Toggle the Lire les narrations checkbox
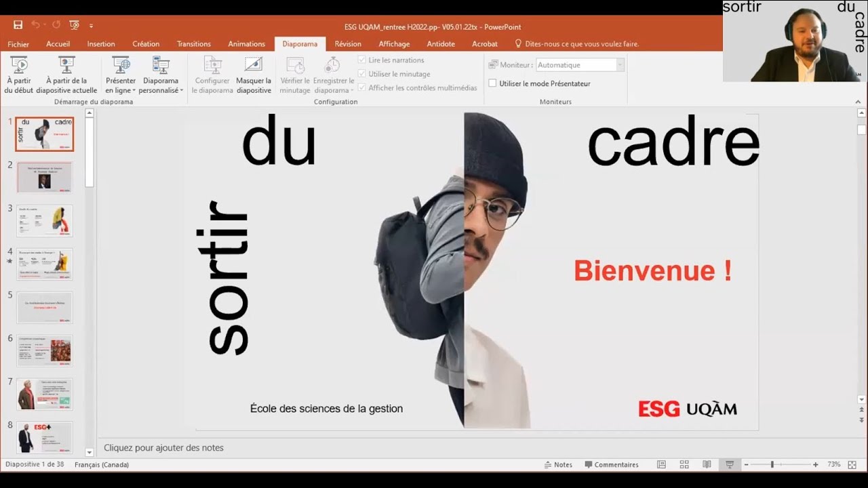Viewport: 868px width, 488px height. pyautogui.click(x=361, y=60)
